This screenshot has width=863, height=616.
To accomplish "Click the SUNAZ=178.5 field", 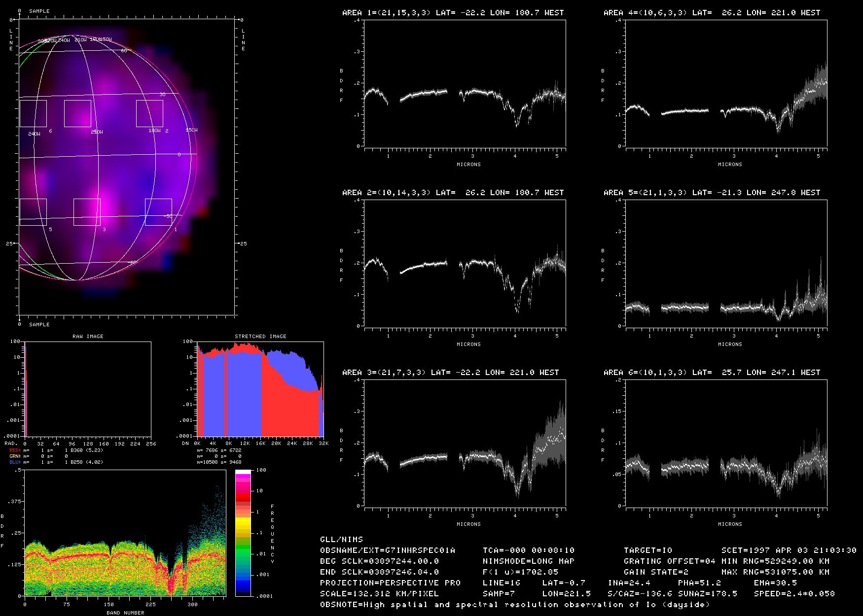I will pos(707,594).
